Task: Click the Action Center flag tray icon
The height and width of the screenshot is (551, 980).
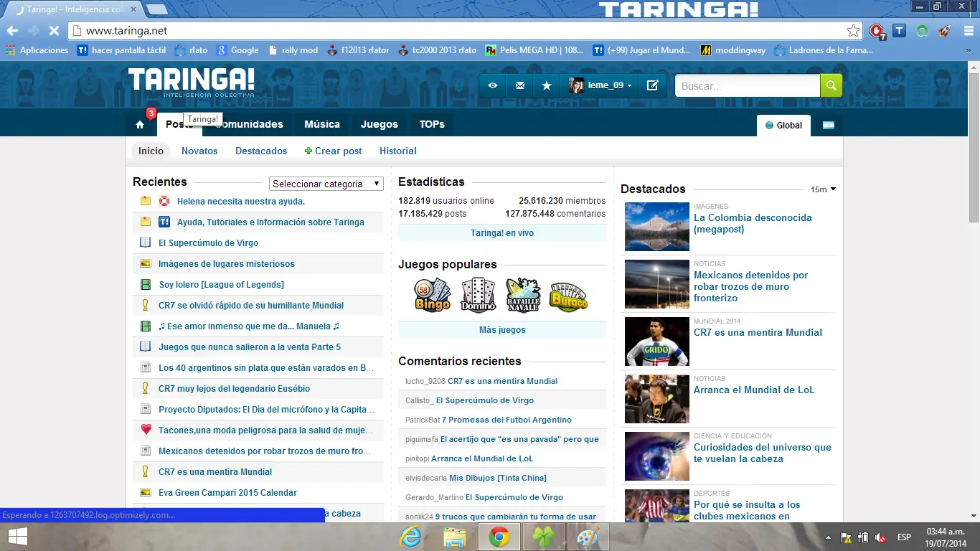Action: (x=846, y=537)
